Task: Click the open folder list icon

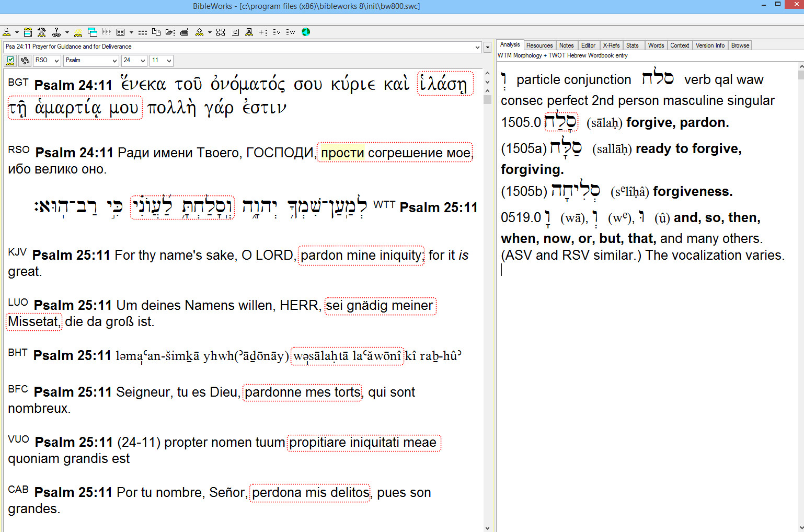Action: pos(170,32)
